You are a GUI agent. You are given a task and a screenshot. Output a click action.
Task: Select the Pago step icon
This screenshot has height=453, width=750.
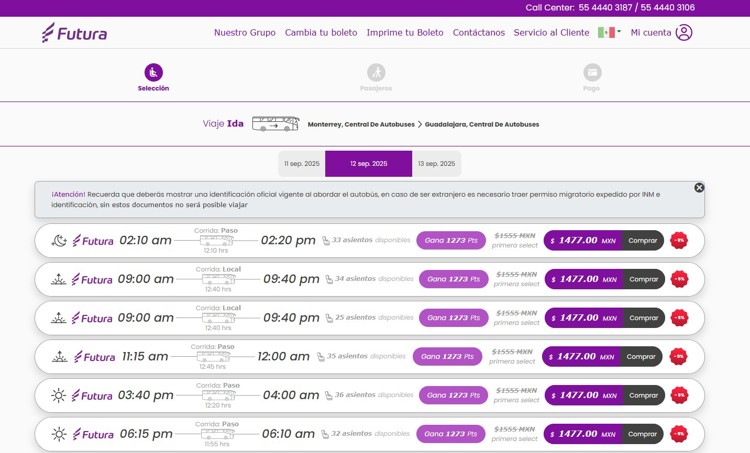tap(592, 73)
